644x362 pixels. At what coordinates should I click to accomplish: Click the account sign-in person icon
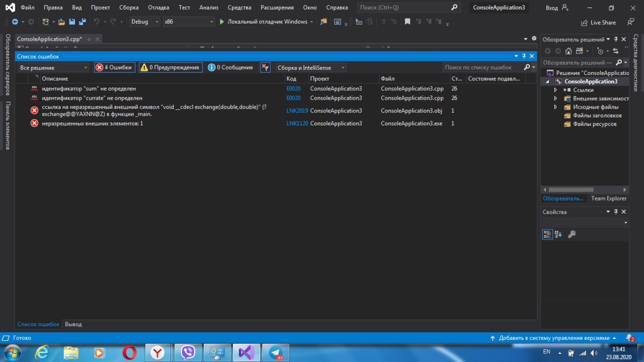click(565, 8)
